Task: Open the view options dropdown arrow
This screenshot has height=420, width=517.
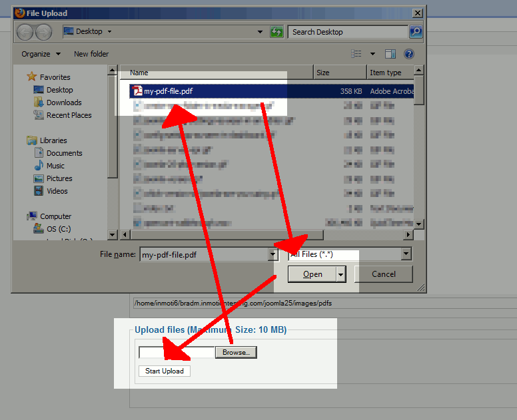Action: click(372, 54)
